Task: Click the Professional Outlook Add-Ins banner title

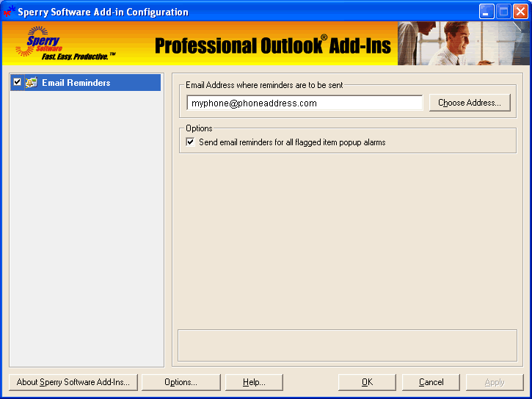Action: (x=272, y=45)
